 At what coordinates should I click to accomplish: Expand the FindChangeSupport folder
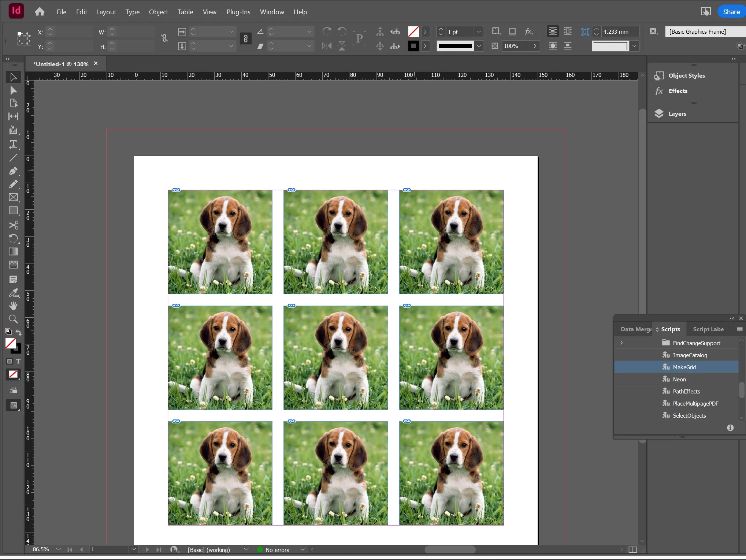[x=621, y=343]
